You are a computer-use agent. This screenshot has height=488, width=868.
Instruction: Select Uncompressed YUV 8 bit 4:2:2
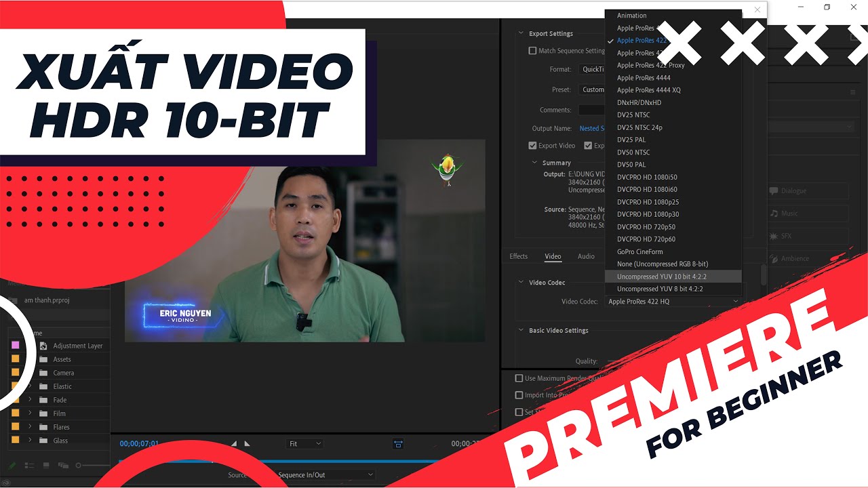tap(673, 289)
